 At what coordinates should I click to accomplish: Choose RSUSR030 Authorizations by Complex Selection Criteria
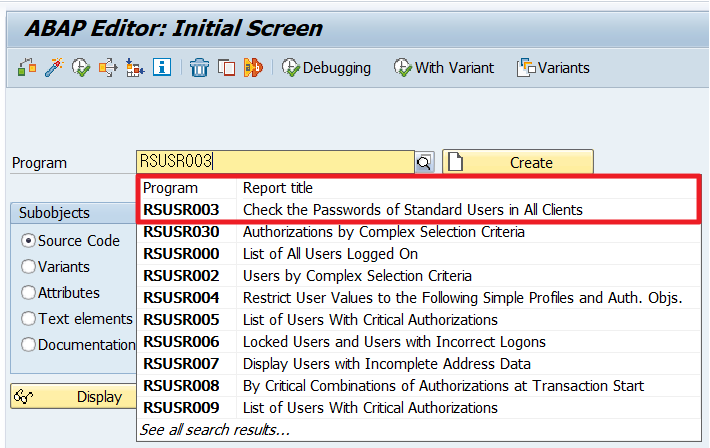[x=418, y=232]
